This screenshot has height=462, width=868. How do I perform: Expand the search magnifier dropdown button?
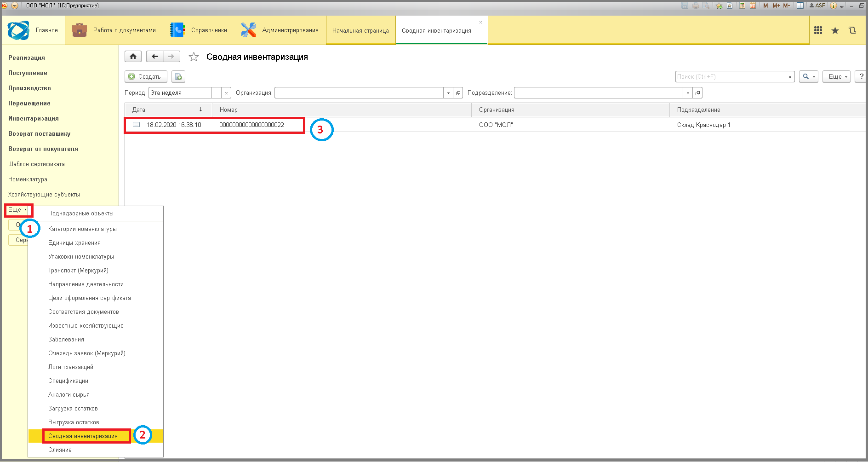[809, 77]
